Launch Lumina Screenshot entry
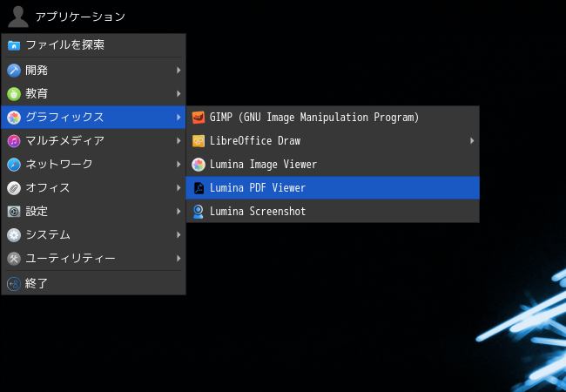Screen dimensions: 566x392 (333, 212)
